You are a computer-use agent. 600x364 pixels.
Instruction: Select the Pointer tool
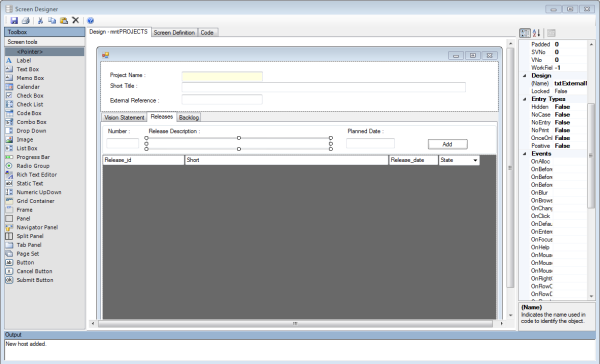pos(45,52)
